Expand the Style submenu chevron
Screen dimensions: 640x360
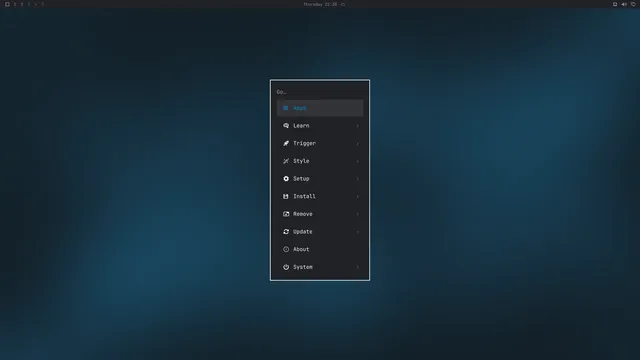(358, 161)
